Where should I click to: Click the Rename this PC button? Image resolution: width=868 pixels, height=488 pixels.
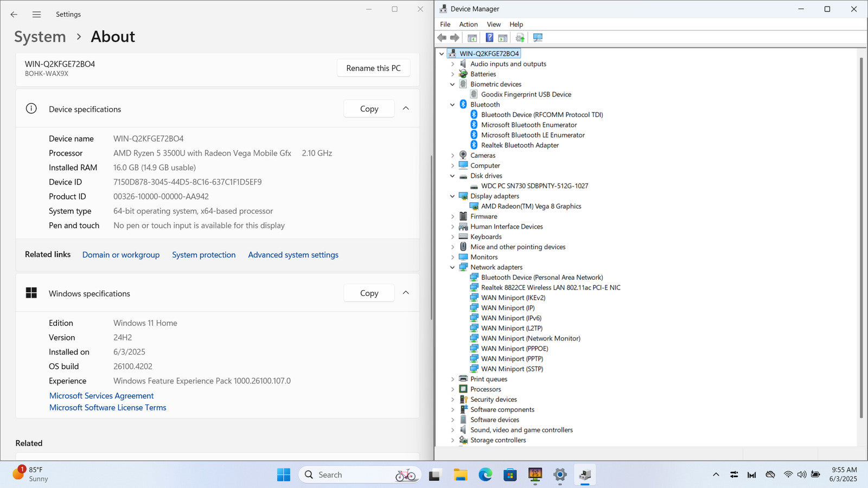pos(373,68)
